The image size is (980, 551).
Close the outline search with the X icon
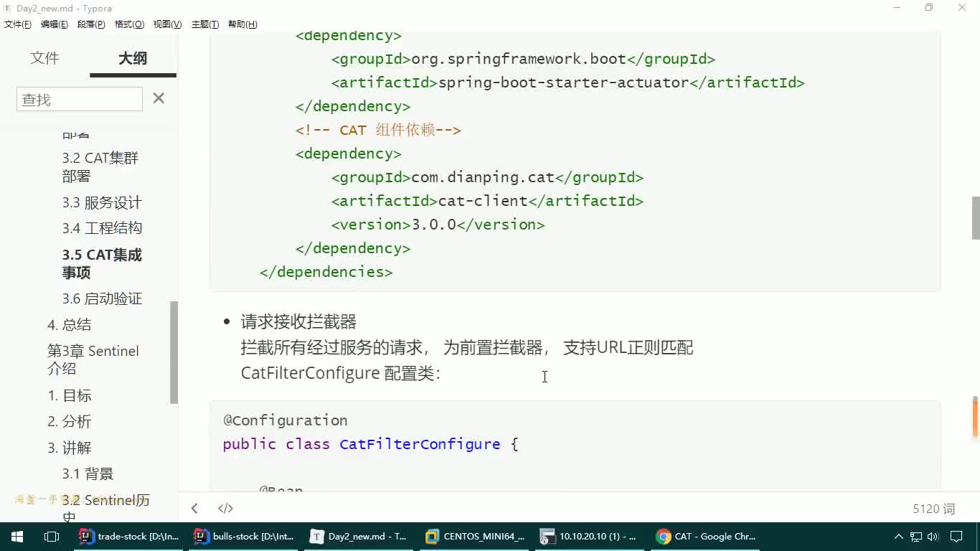pyautogui.click(x=159, y=98)
